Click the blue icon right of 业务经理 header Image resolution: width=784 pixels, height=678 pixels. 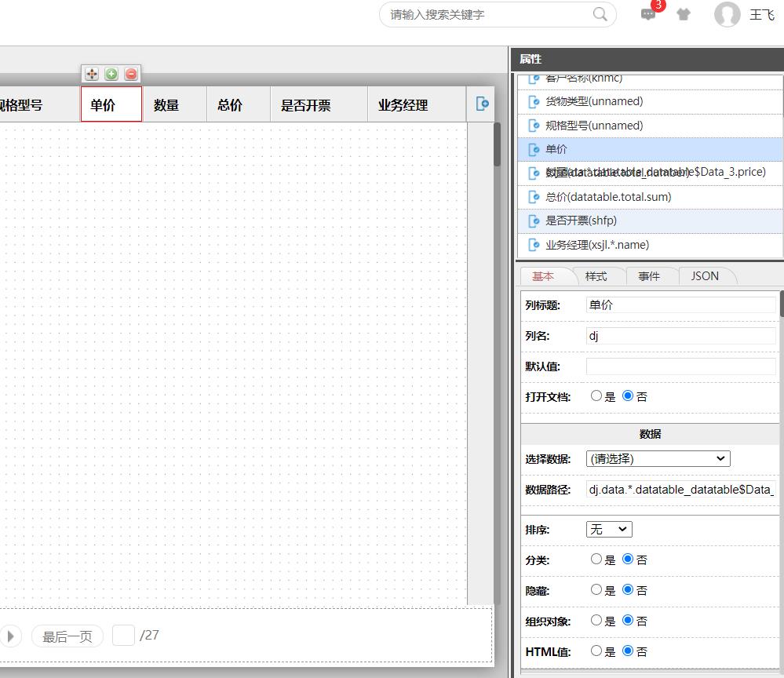pyautogui.click(x=483, y=104)
